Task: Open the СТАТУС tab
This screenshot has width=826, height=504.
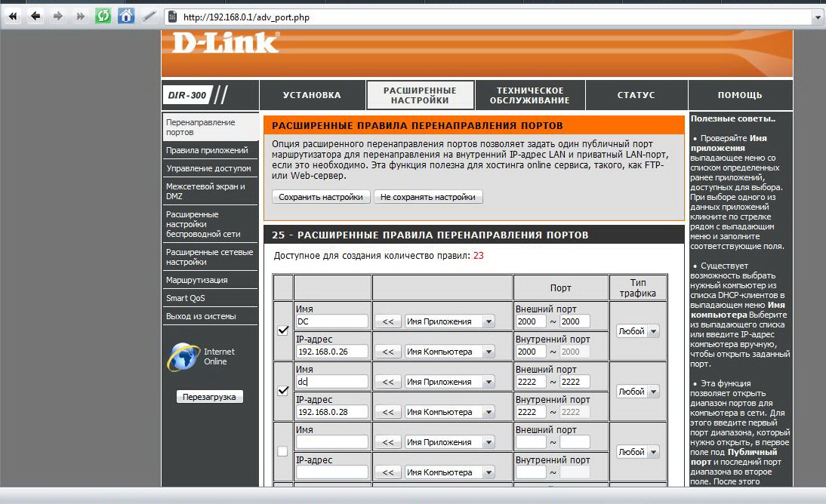Action: click(636, 95)
